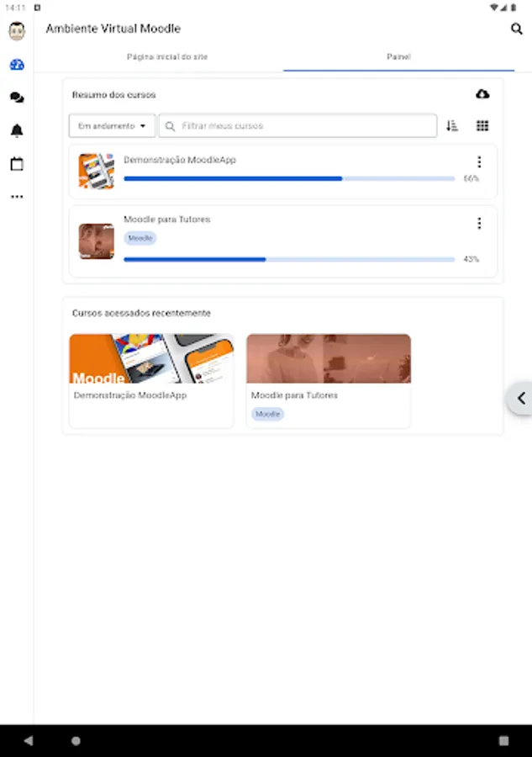Viewport: 532px width, 757px height.
Task: Select the dashboard icon in the sidebar
Action: pyautogui.click(x=17, y=65)
